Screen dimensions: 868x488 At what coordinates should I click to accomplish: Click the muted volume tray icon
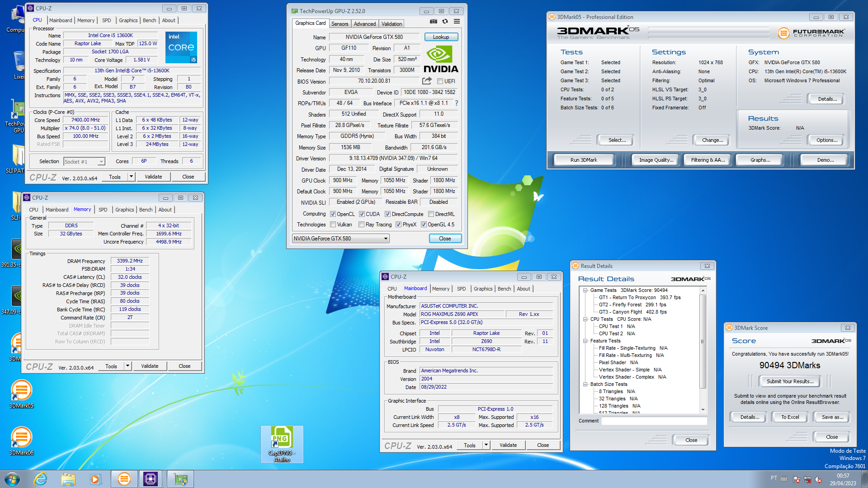pos(818,479)
